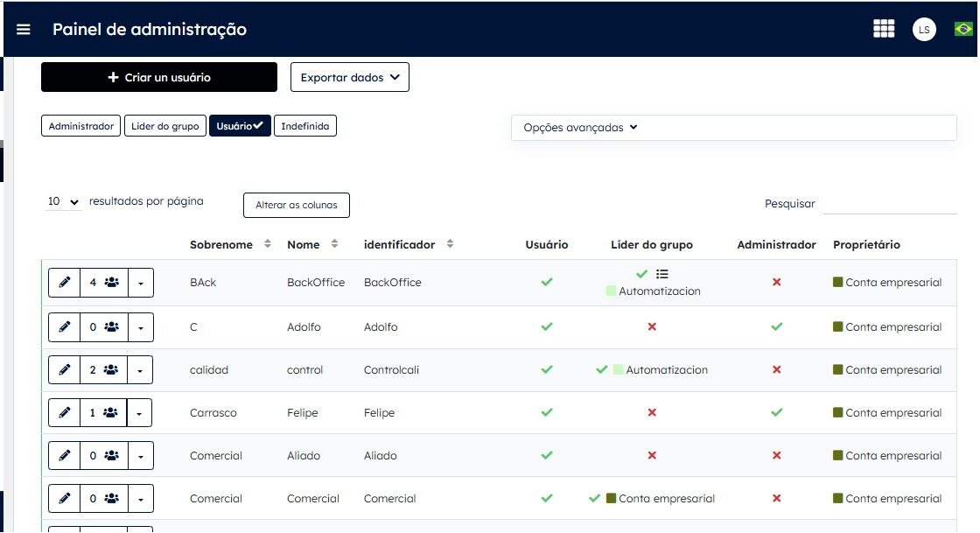Image resolution: width=980 pixels, height=533 pixels.
Task: Click Adolfo's Líder do grupo red cross
Action: (652, 326)
